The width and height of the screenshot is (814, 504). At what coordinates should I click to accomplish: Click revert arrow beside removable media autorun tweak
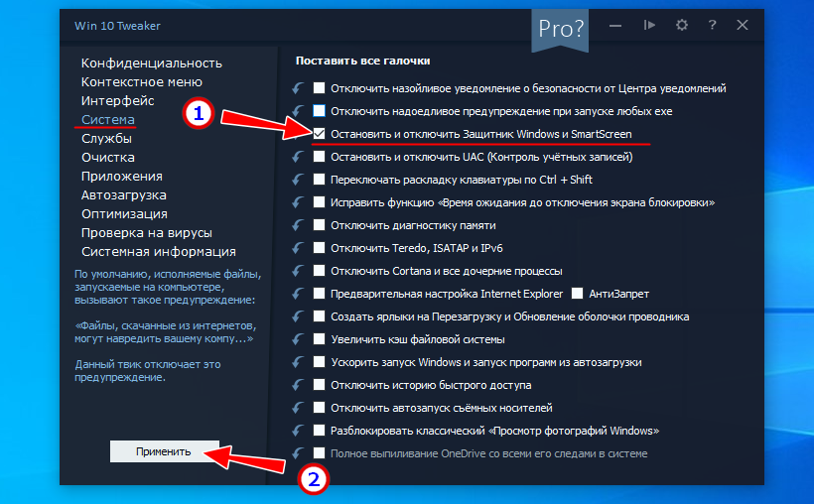298,408
